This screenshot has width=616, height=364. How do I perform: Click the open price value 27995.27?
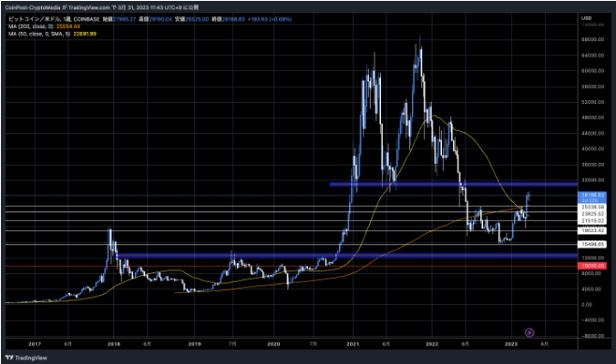(125, 19)
